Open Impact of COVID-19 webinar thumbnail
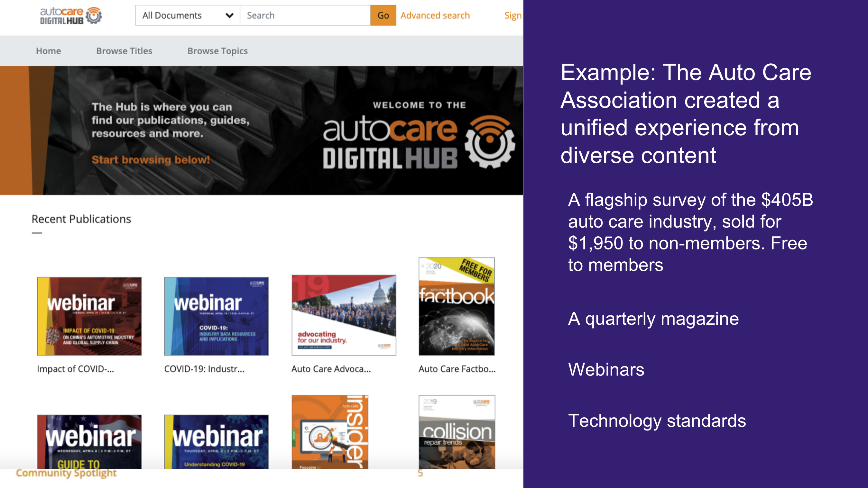Screen dimensions: 868x488 (x=89, y=316)
